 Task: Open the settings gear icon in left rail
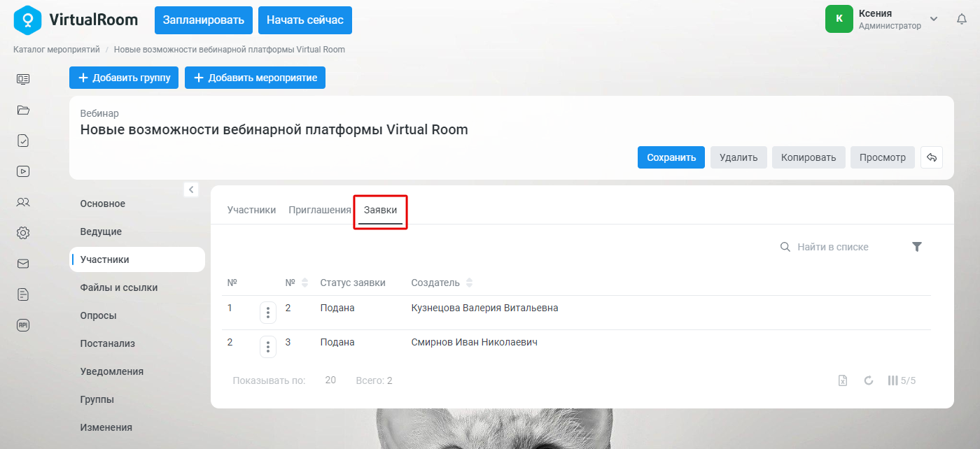point(23,233)
